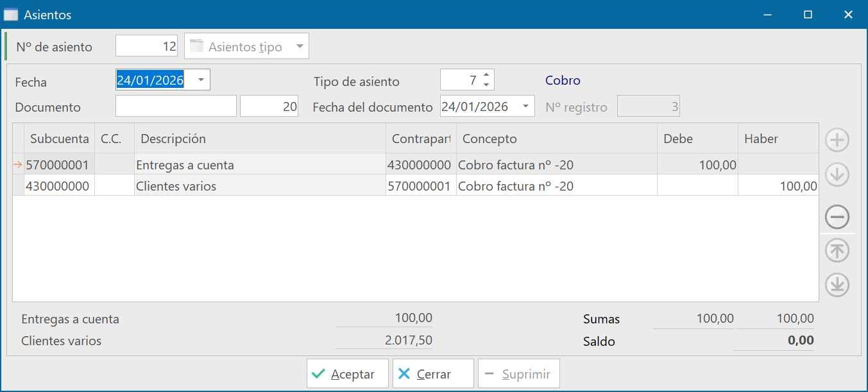
Task: Click the remove row minus icon
Action: pos(837,217)
